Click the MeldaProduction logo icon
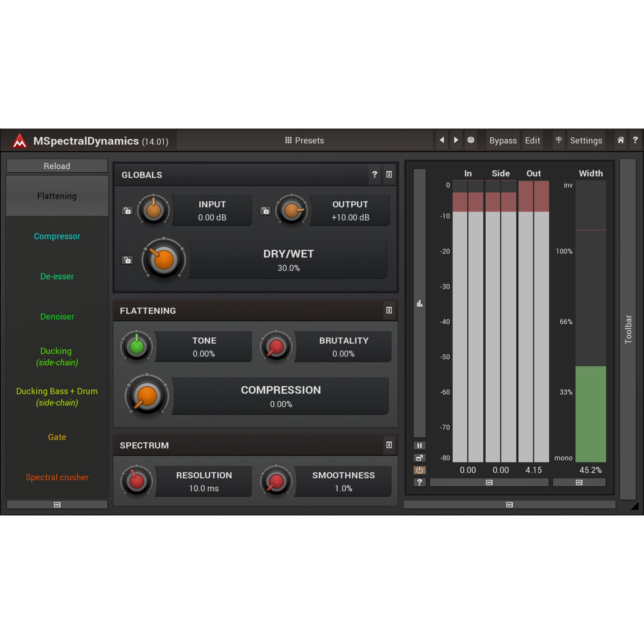 tap(20, 141)
